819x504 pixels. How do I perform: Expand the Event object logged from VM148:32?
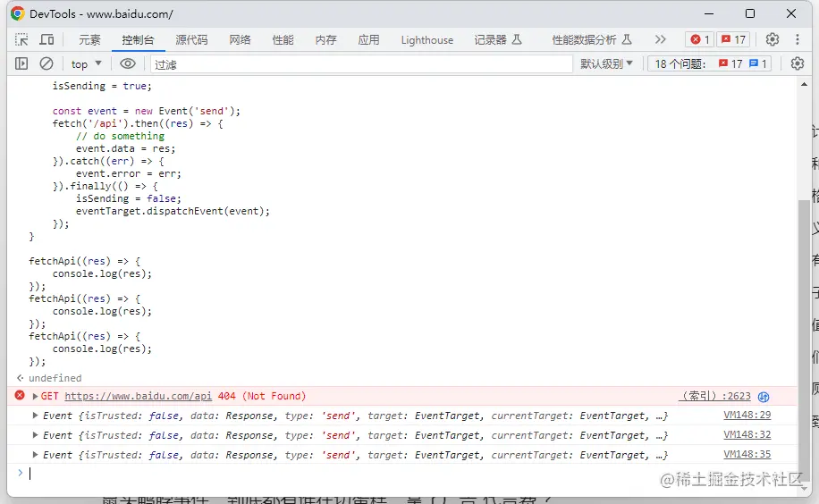(x=35, y=434)
